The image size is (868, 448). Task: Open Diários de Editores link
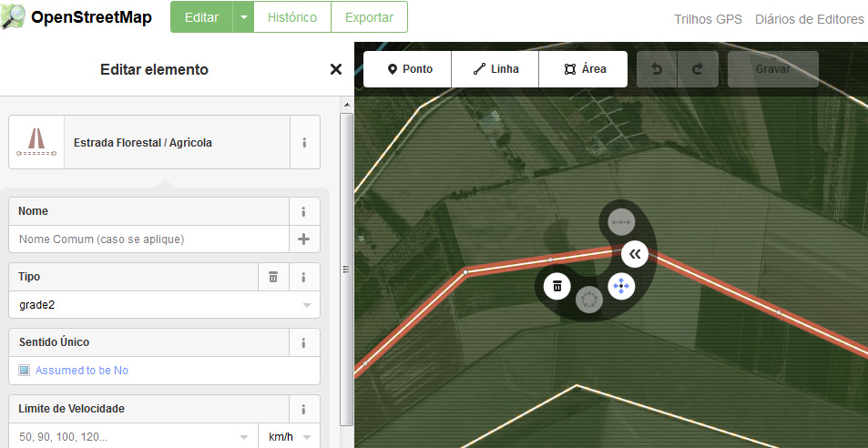tap(810, 19)
